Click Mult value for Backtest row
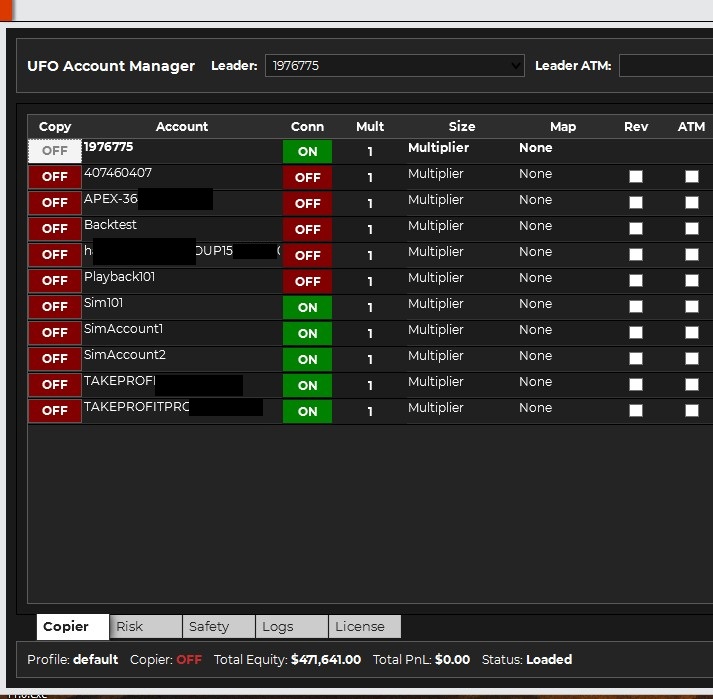 tap(370, 230)
